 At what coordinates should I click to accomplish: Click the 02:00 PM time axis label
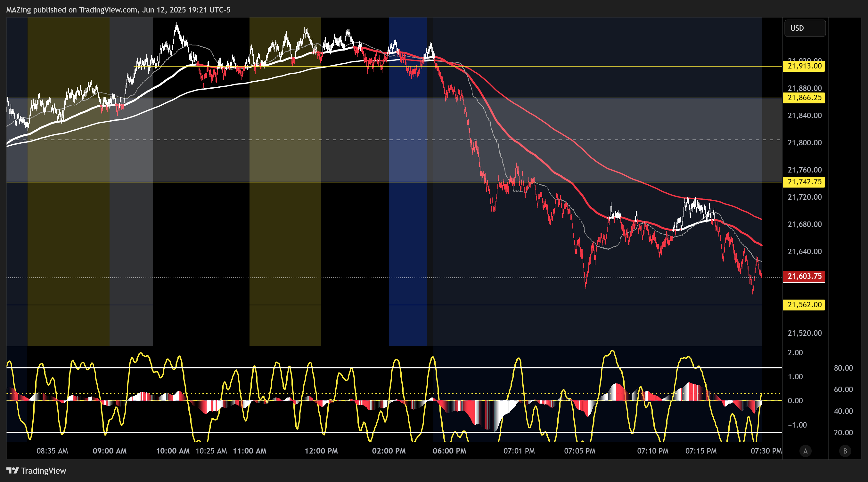pyautogui.click(x=389, y=451)
